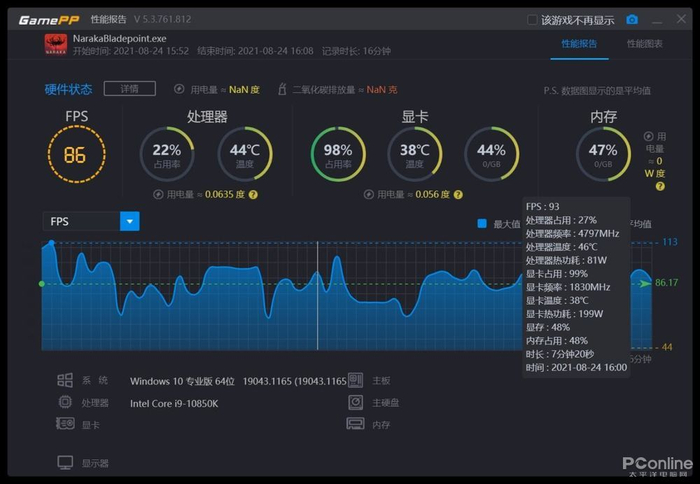The height and width of the screenshot is (484, 700).
Task: Click the 113 maximum FPS label
Action: [670, 242]
